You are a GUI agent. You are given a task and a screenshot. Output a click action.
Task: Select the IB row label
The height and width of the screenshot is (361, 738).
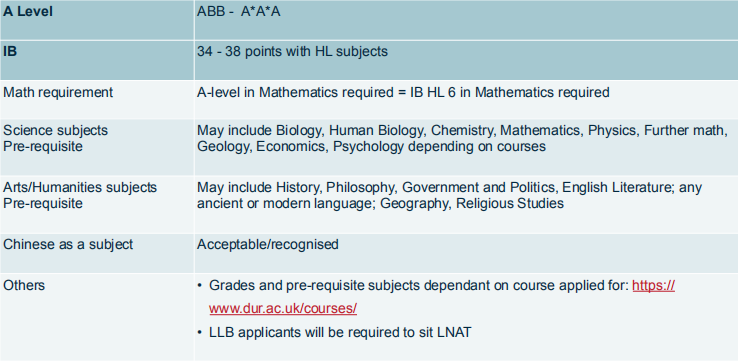[x=97, y=60]
